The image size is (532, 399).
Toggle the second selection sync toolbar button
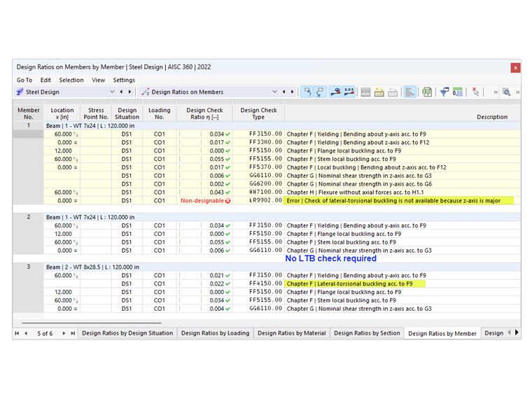pos(321,92)
